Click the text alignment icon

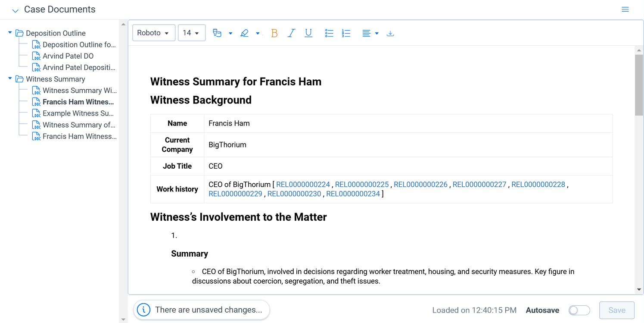pos(366,33)
